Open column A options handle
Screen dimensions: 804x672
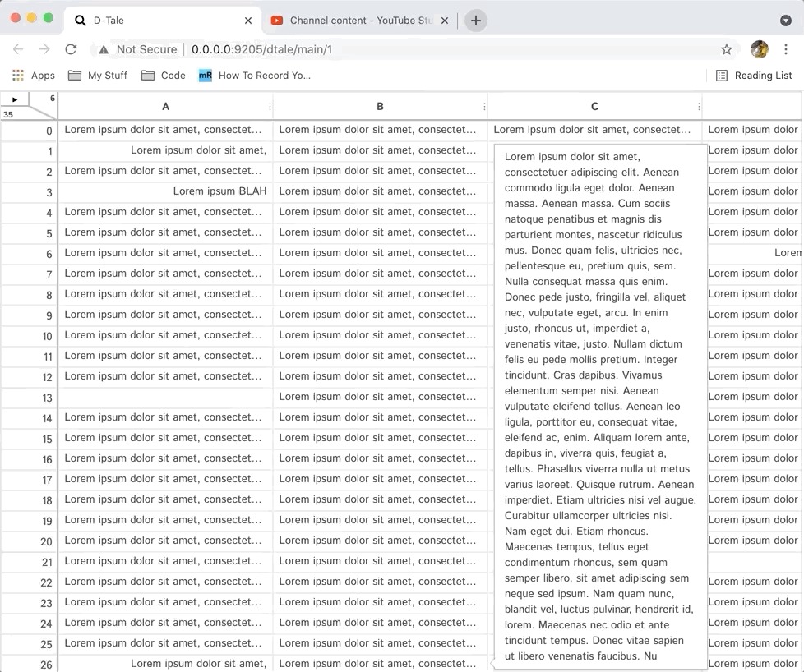[x=270, y=107]
